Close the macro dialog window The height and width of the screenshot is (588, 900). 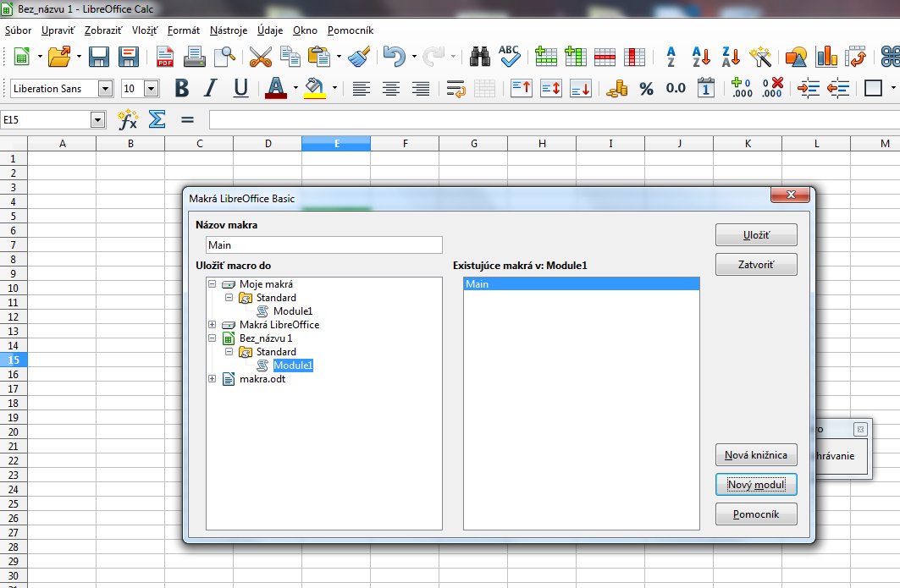[791, 195]
